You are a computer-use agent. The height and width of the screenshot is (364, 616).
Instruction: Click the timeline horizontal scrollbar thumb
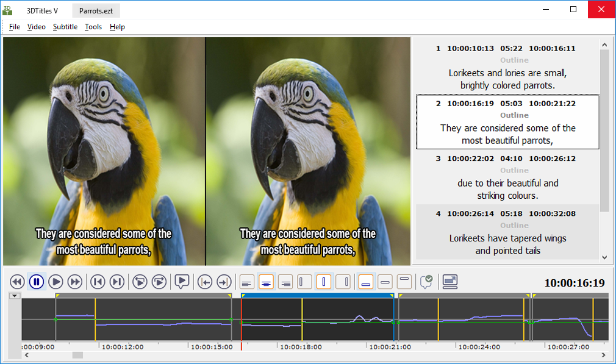(x=77, y=355)
